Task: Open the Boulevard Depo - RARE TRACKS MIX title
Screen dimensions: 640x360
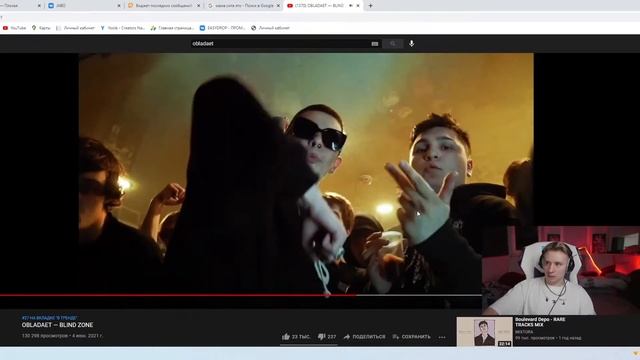Action: [x=540, y=322]
